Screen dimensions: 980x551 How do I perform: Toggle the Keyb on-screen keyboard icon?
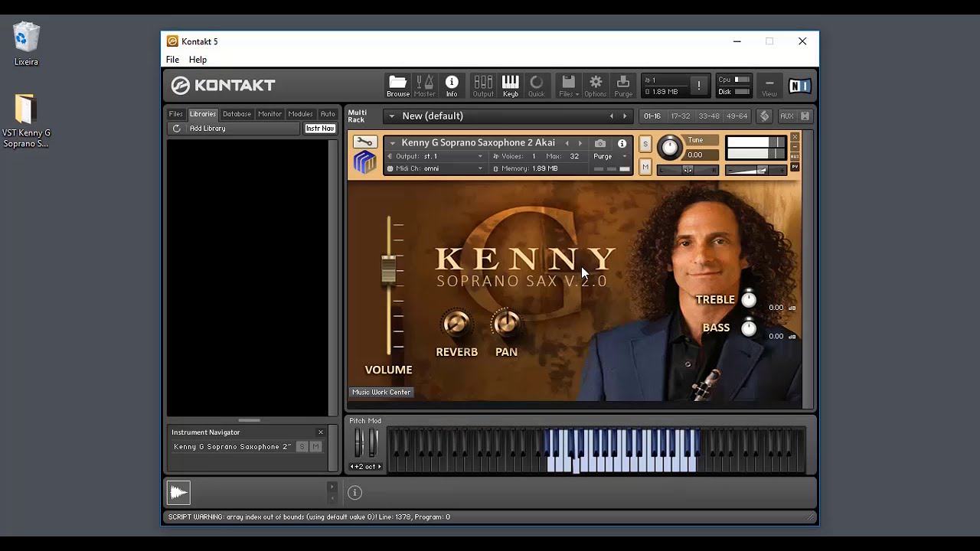[x=511, y=86]
